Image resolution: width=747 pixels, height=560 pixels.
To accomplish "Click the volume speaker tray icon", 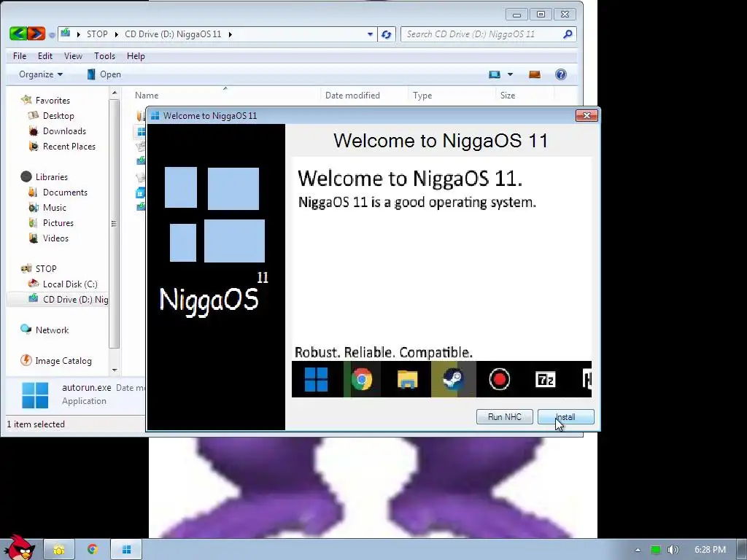I will (673, 550).
